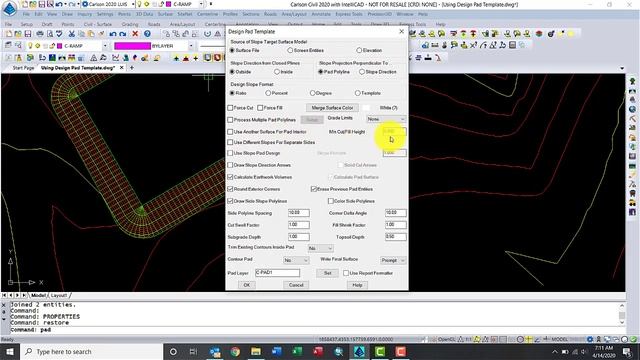Viewport: 640px width, 360px height.
Task: Click the yellow circle icon in right toolbar
Action: click(x=571, y=34)
